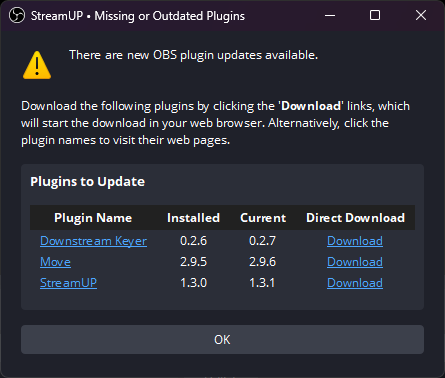Minimize the StreamUP plugins dialog
Screen dimensions: 445x378
[x=330, y=15]
